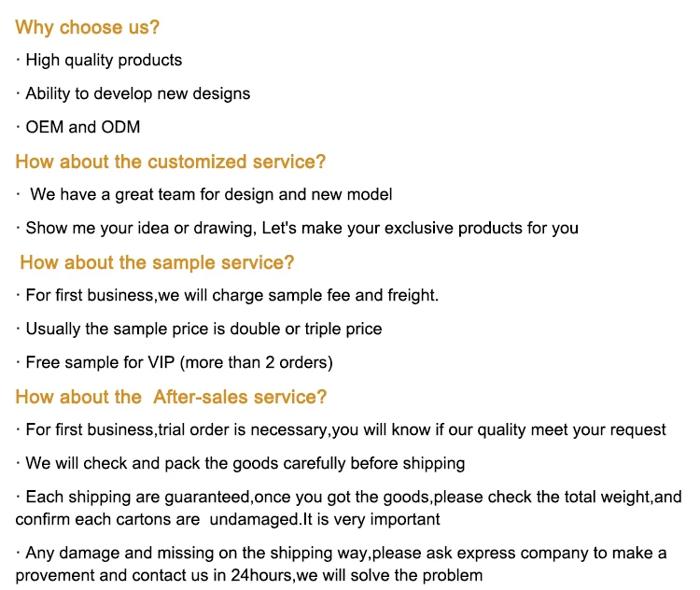Click 'confirm each cartons are undamaged' line
Screen dimensions: 700x590
pyautogui.click(x=228, y=520)
